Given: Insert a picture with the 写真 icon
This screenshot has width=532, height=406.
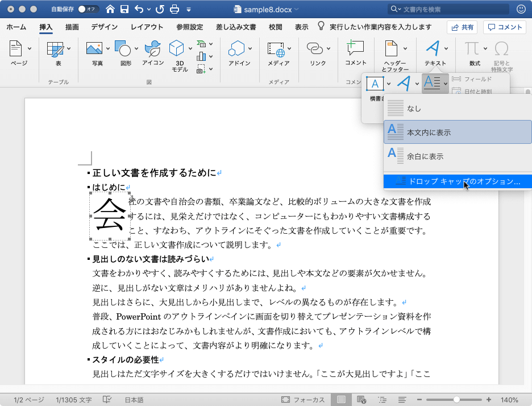Looking at the screenshot, I should pyautogui.click(x=94, y=49).
